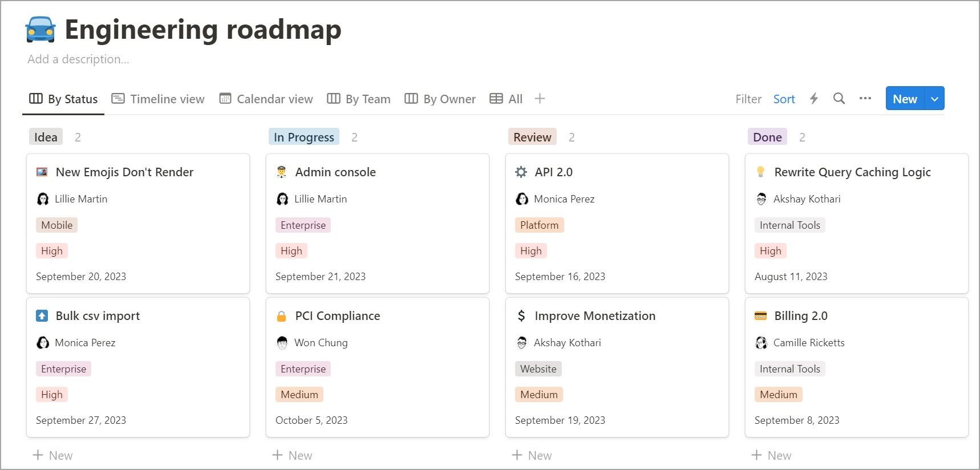980x470 pixels.
Task: Open the Filter options
Action: tap(748, 99)
